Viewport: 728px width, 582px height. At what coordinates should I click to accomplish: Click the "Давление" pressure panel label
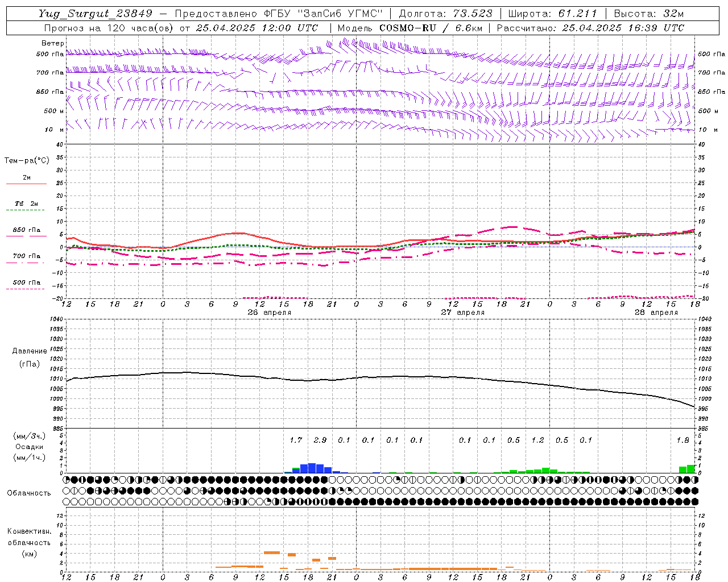tap(30, 351)
